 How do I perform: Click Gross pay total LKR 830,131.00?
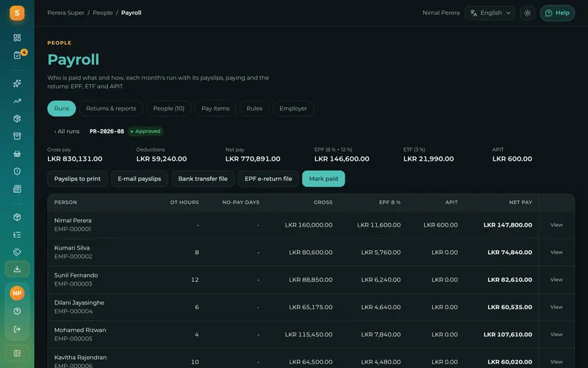75,159
